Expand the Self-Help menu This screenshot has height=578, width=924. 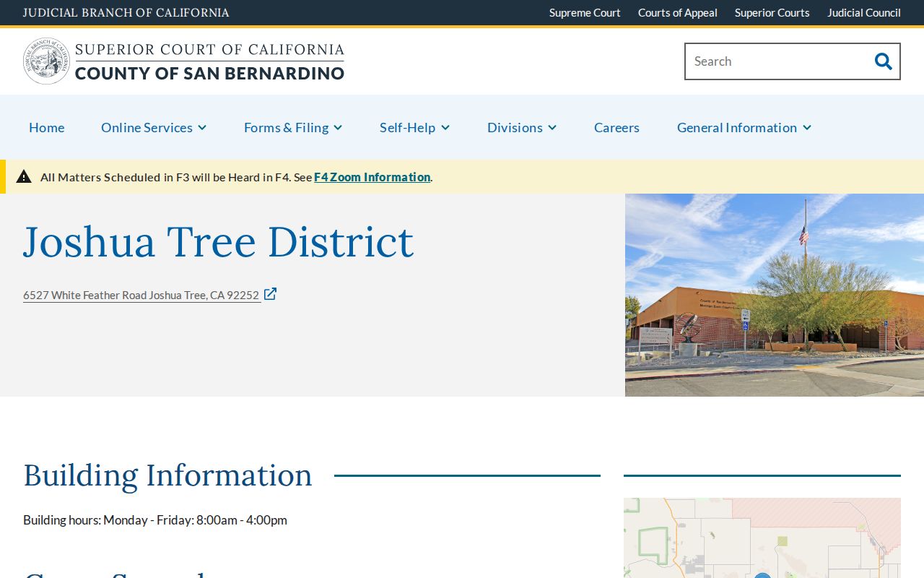tap(415, 127)
